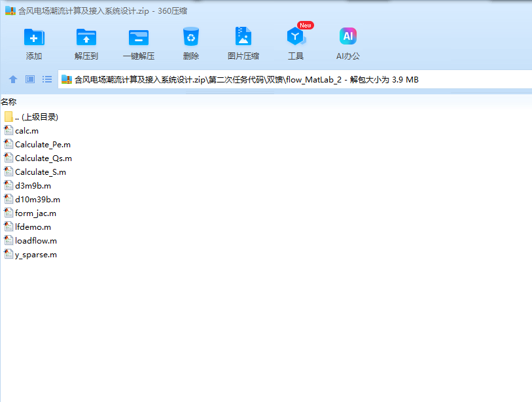This screenshot has width=532, height=402.
Task: Open the .. (上级目录) parent entry
Action: coord(37,117)
